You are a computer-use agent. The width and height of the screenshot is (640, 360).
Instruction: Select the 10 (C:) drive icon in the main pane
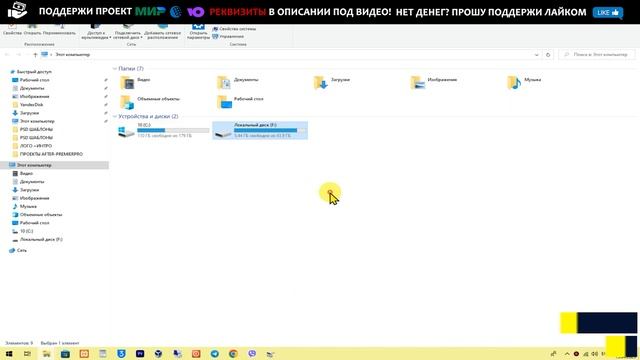(126, 131)
